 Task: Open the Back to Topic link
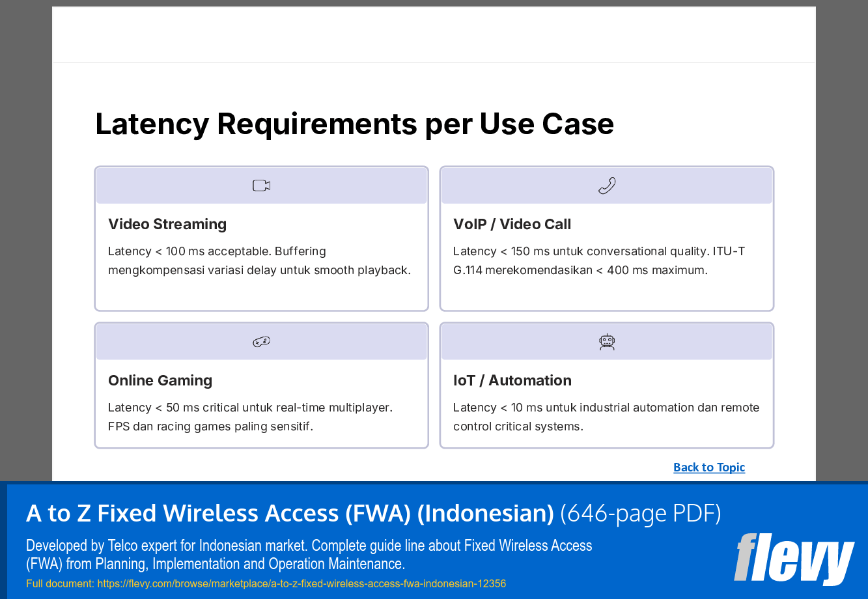coord(709,467)
